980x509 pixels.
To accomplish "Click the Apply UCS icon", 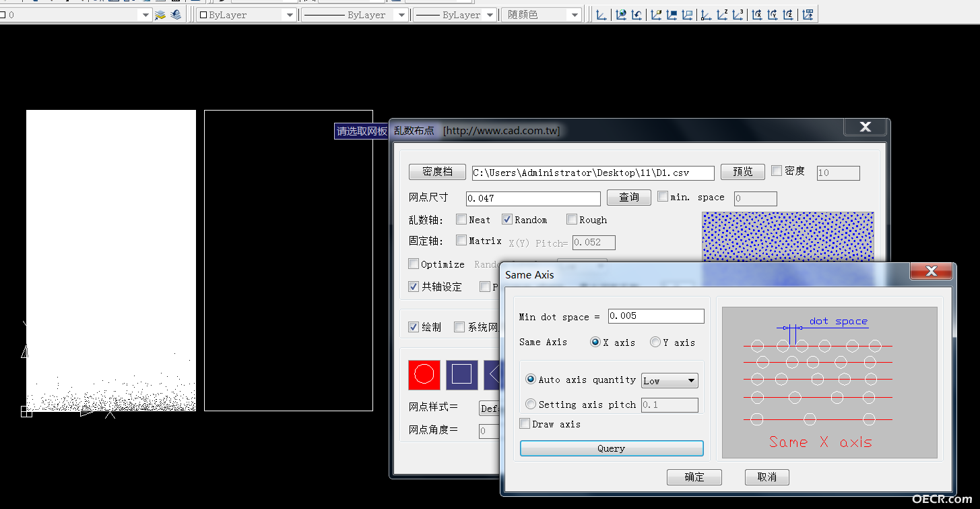I will (x=808, y=15).
